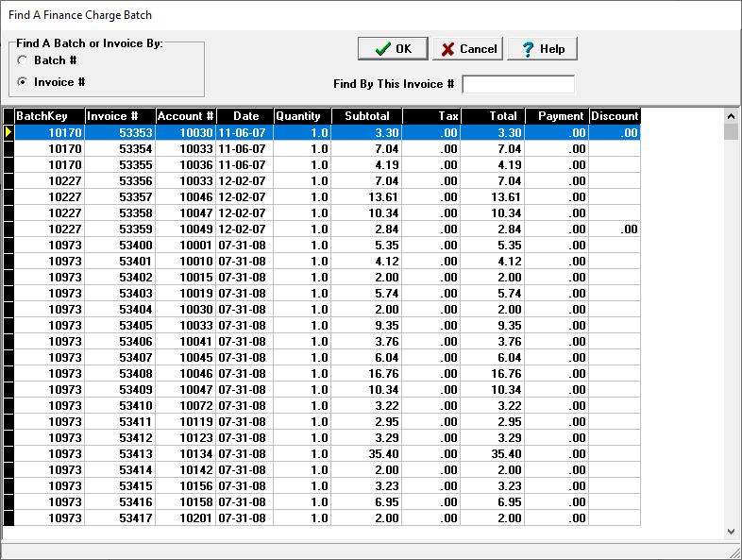Open Help with the question mark button

point(542,49)
